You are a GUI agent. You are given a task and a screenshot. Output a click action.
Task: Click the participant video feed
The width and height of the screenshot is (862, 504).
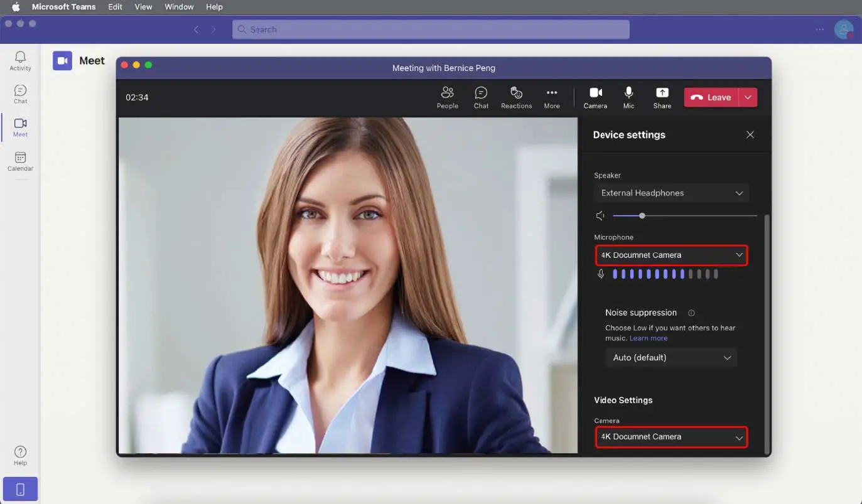click(348, 285)
